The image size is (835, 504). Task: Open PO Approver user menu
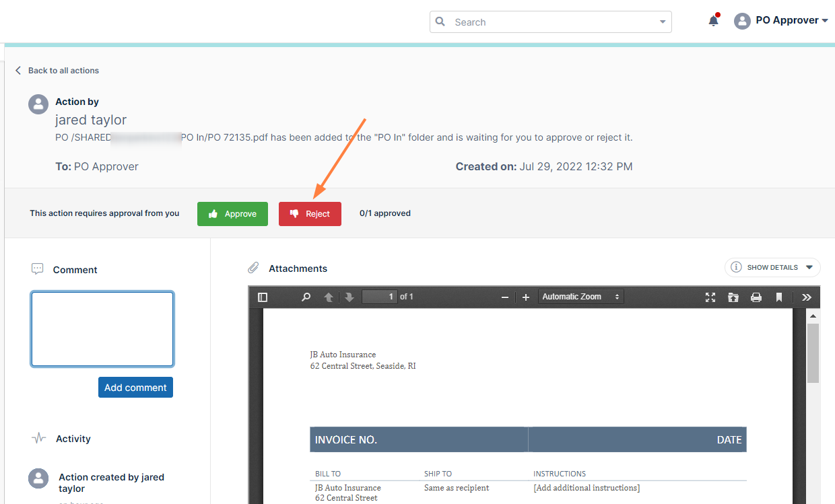(781, 21)
